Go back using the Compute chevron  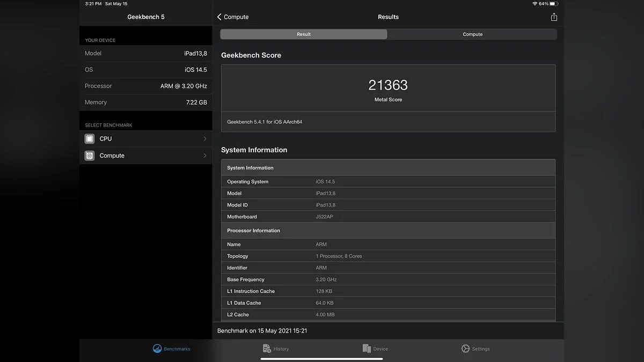pyautogui.click(x=219, y=17)
